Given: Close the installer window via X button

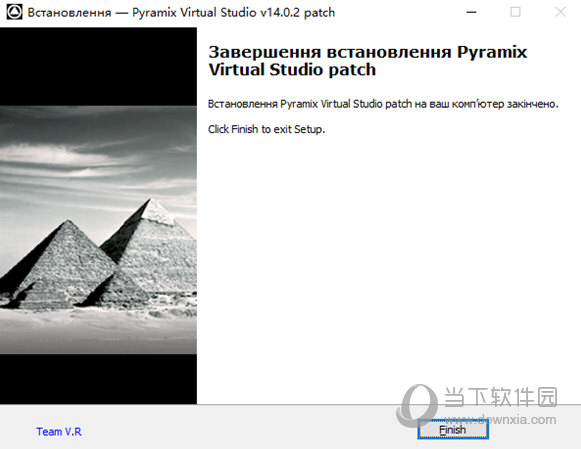Looking at the screenshot, I should click(560, 12).
